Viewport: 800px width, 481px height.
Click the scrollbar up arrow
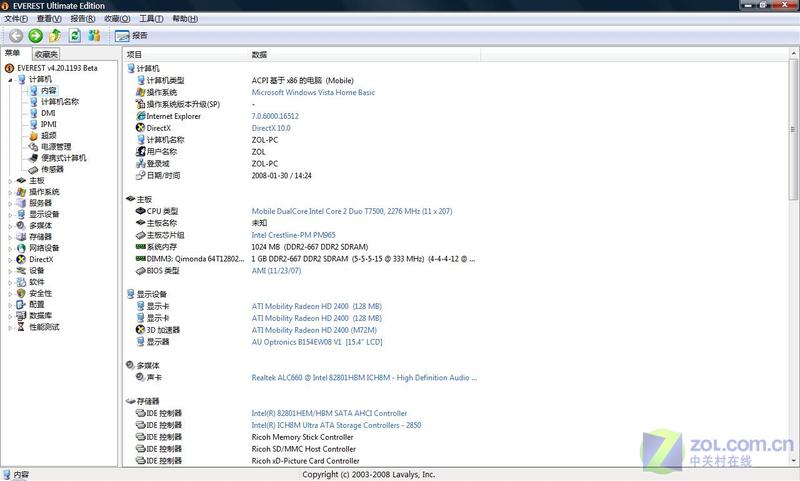[793, 53]
